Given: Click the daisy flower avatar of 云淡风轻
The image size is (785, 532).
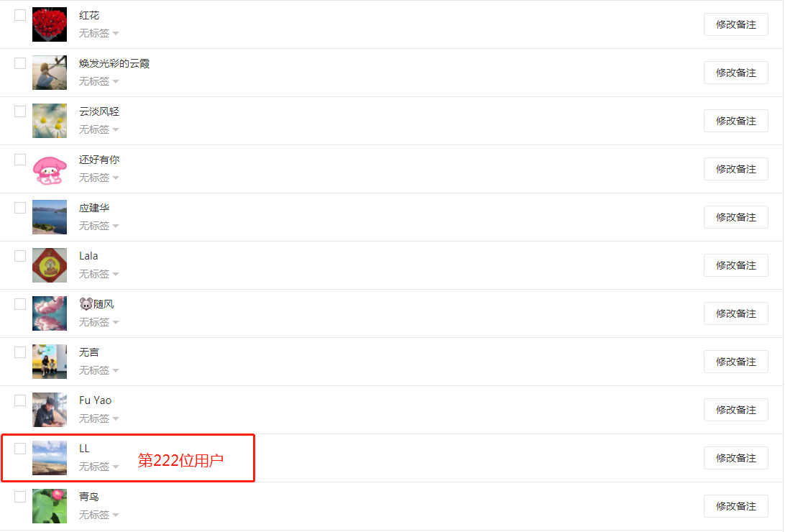Looking at the screenshot, I should coord(50,121).
